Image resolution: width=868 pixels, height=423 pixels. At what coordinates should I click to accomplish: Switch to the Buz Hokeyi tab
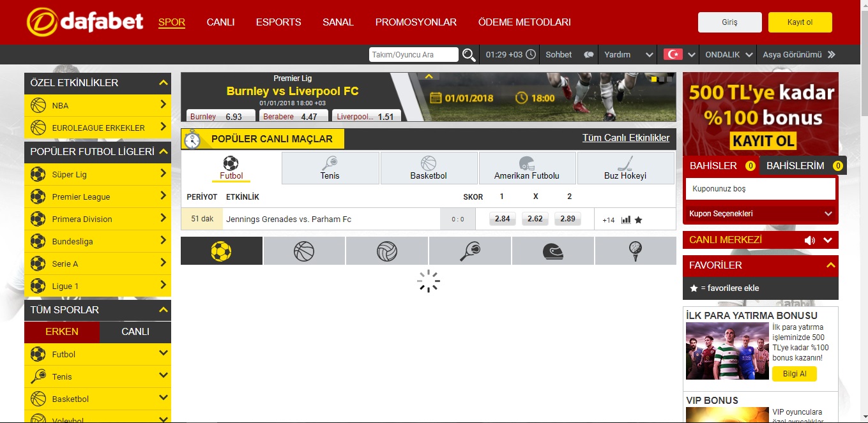tap(625, 168)
